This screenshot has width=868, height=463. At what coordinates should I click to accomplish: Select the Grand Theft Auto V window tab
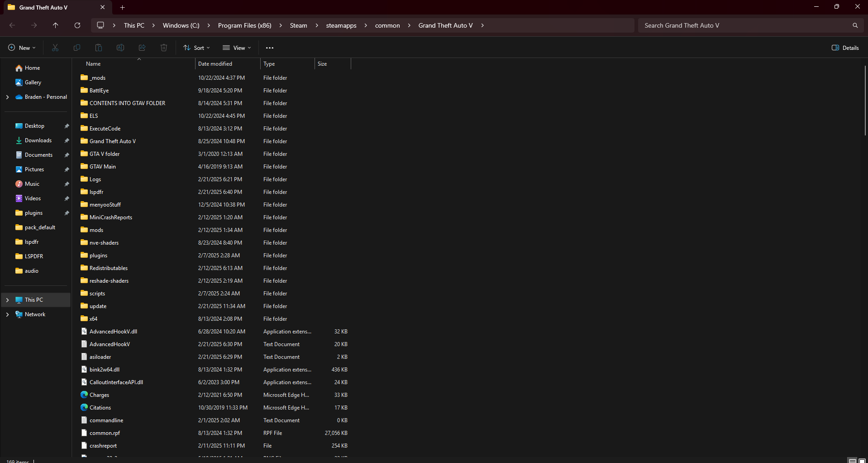[57, 8]
